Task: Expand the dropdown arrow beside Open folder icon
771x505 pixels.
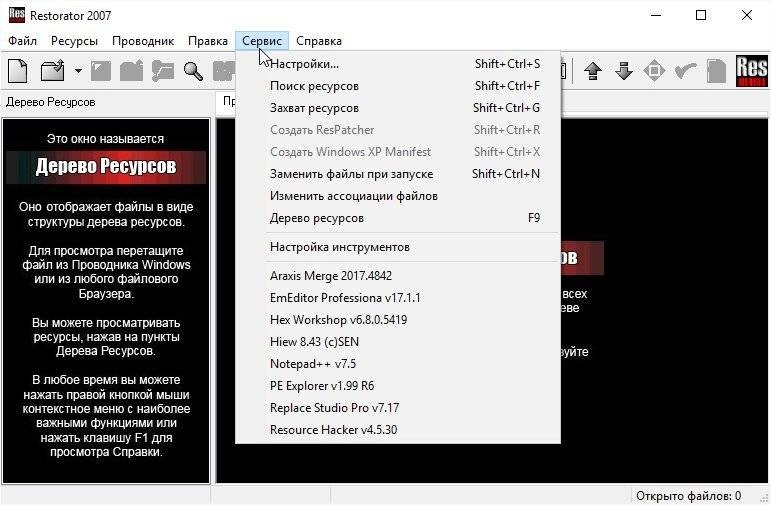Action: click(78, 71)
